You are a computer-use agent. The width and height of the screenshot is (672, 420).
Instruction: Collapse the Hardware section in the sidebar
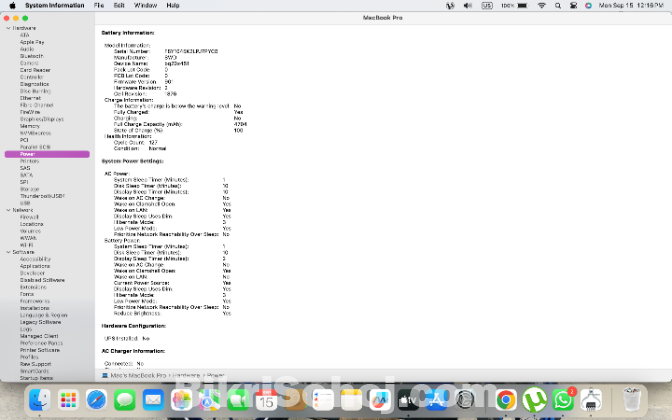(x=8, y=28)
